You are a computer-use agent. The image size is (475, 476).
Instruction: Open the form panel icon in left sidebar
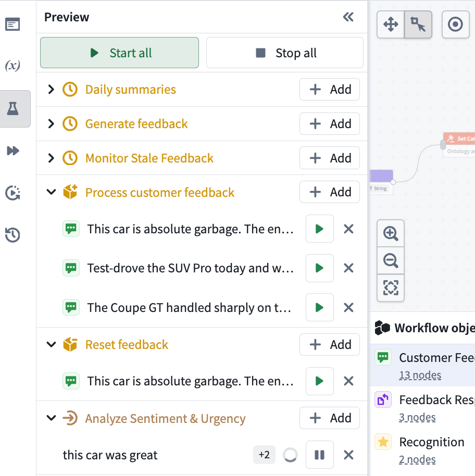click(12, 24)
